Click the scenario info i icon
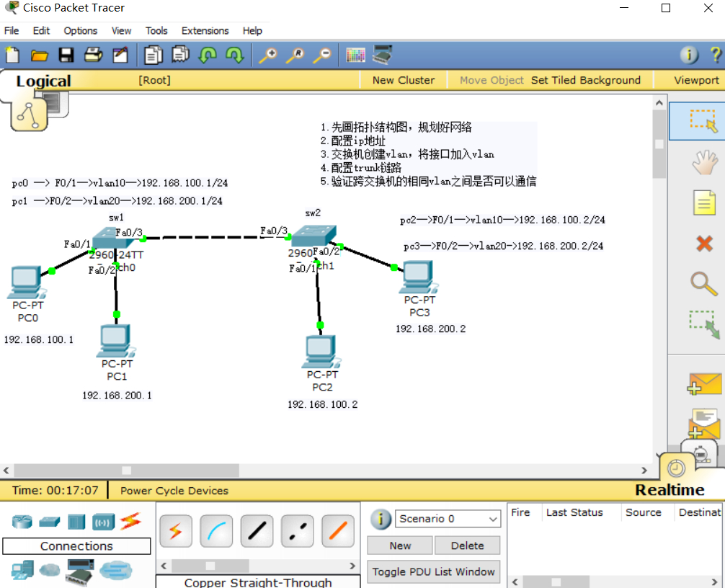Image resolution: width=725 pixels, height=588 pixels. click(381, 519)
